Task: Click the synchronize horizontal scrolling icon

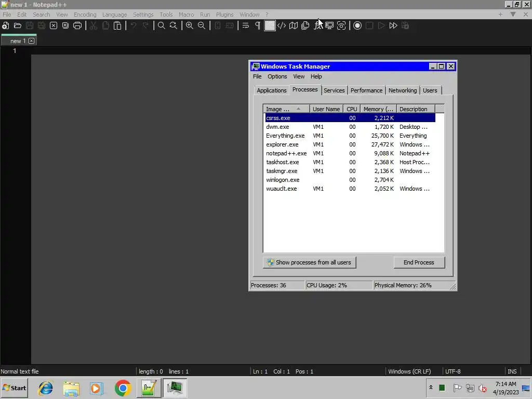Action: coord(229,25)
